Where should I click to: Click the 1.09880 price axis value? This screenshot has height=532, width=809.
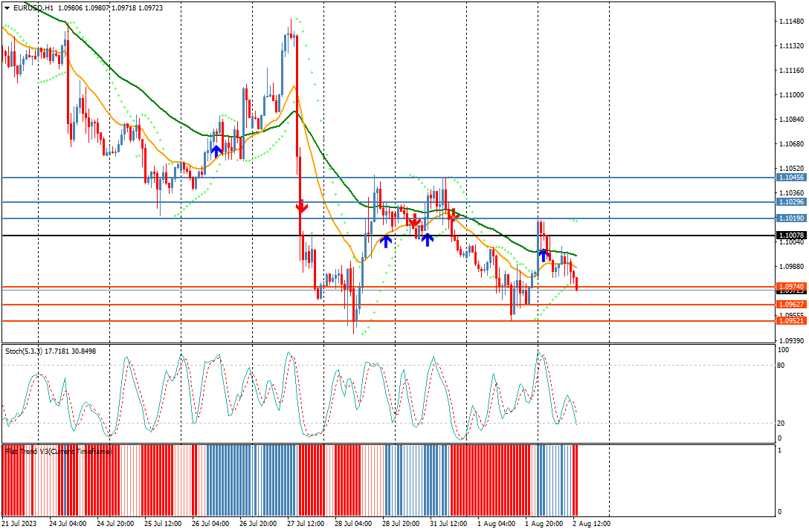point(791,267)
